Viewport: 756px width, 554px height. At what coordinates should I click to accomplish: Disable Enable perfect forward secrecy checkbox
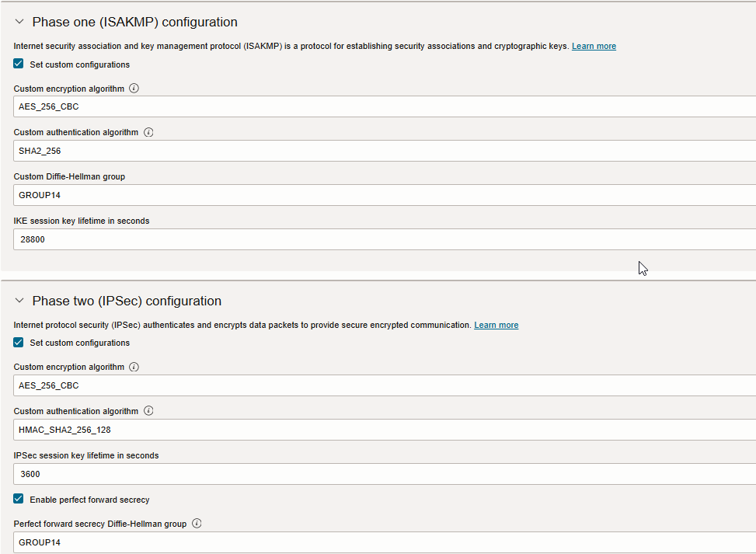point(19,500)
